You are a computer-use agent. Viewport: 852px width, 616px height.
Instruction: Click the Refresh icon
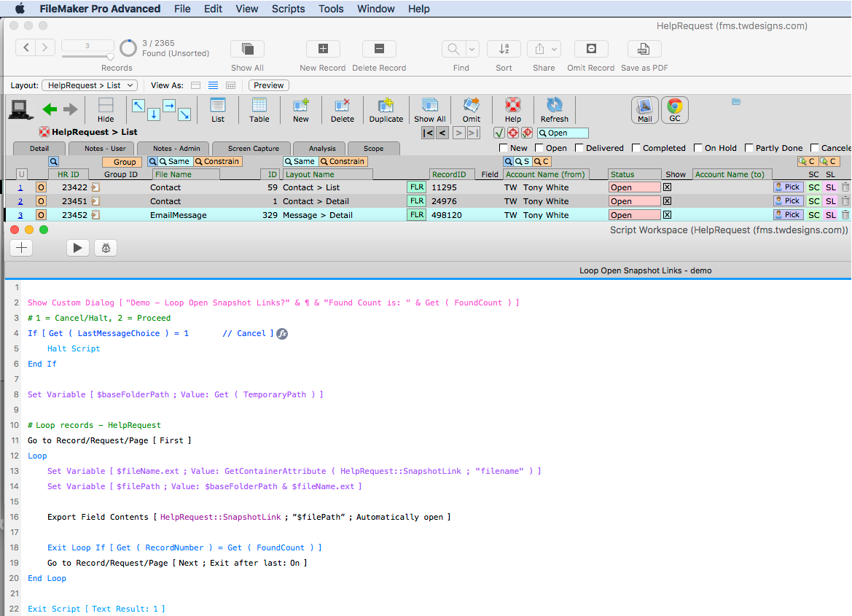tap(554, 110)
